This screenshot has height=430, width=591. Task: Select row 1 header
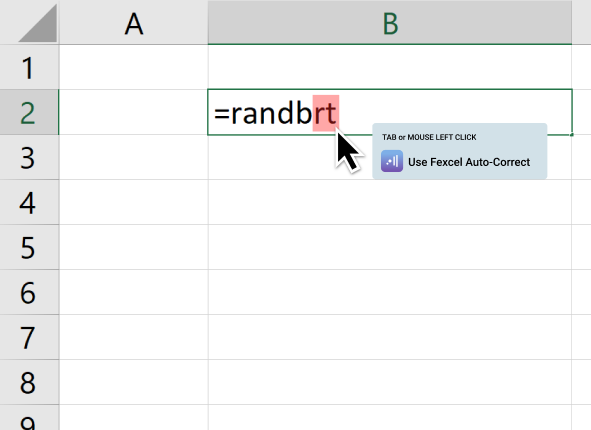(x=29, y=67)
